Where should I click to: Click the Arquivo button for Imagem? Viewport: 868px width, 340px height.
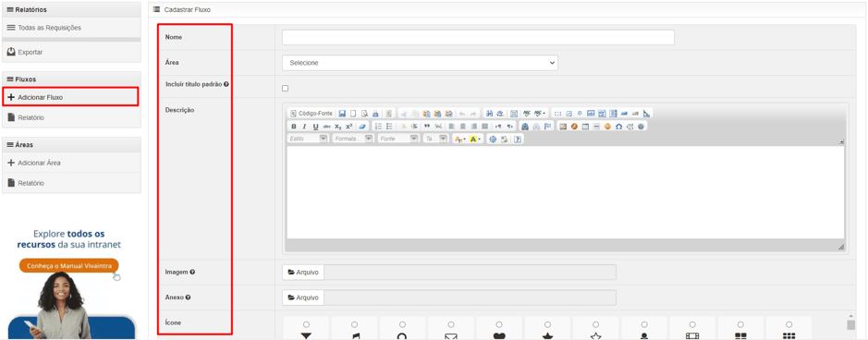click(303, 272)
